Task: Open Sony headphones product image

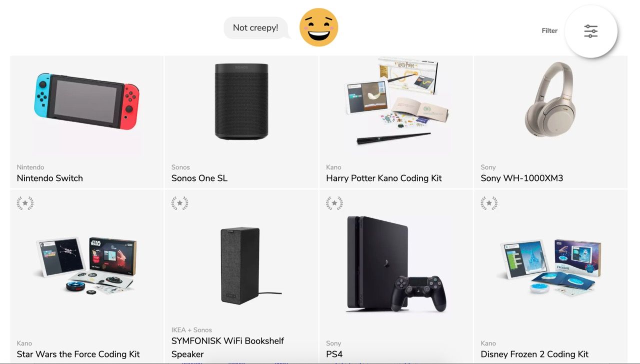Action: [550, 99]
